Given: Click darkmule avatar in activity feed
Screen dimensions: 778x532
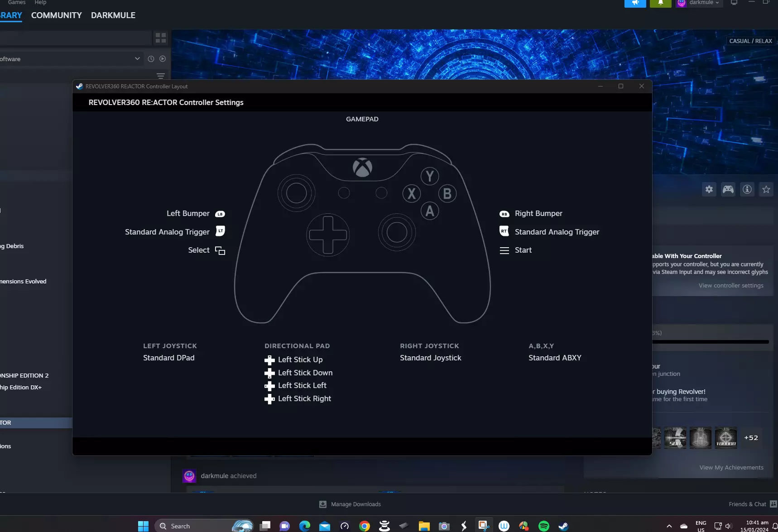Looking at the screenshot, I should tap(189, 476).
